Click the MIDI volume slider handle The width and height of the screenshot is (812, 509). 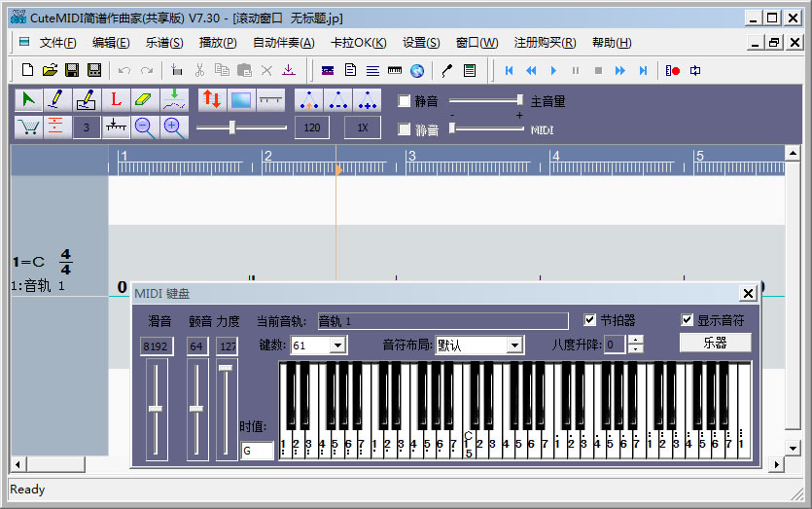(452, 128)
